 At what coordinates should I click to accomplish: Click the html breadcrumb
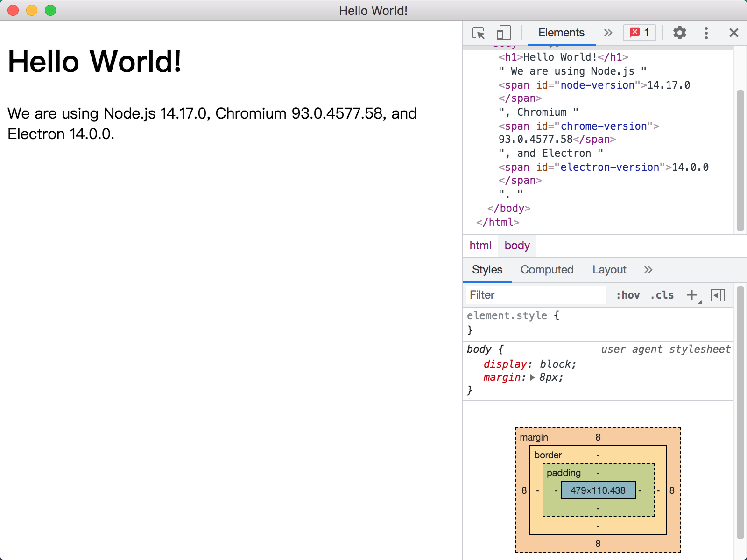(x=480, y=245)
